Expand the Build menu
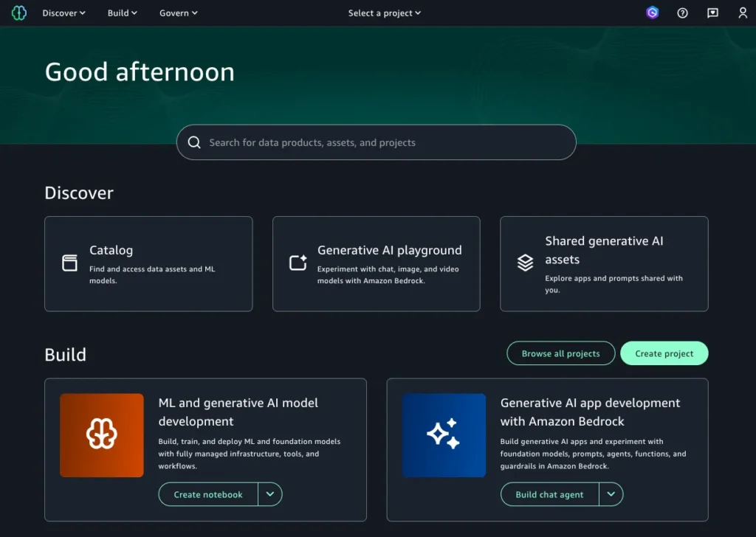The image size is (756, 537). click(122, 13)
